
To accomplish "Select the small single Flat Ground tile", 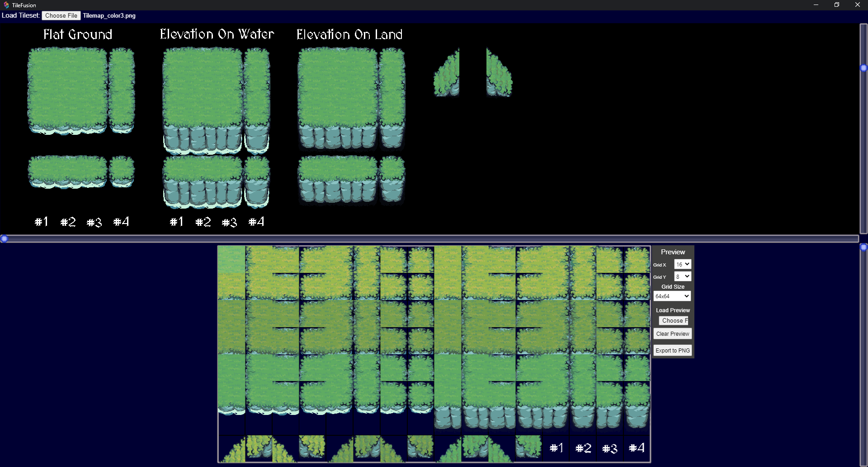I will (122, 172).
